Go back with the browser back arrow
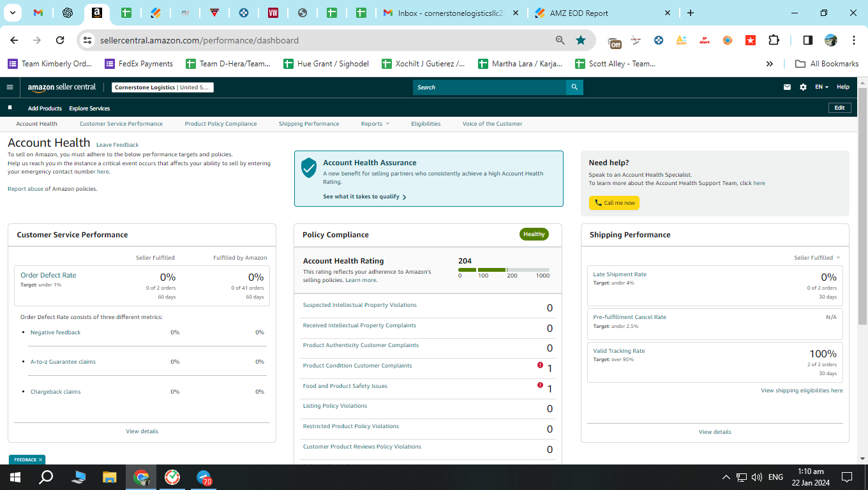This screenshot has height=490, width=868. click(15, 40)
